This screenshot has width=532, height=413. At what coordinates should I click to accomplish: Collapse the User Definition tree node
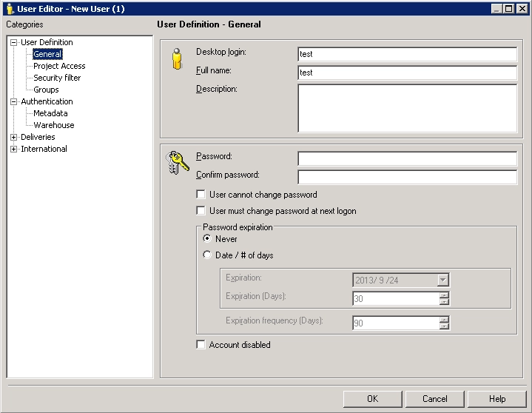(x=13, y=42)
